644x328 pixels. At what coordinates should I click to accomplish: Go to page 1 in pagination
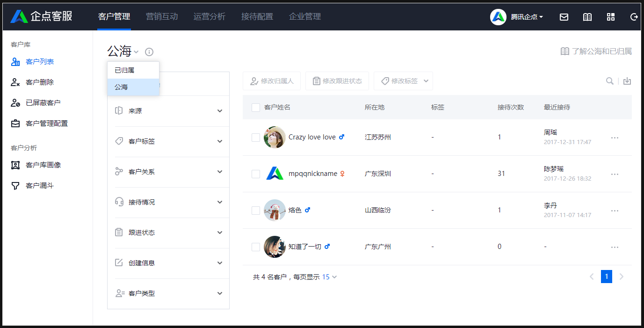(606, 277)
